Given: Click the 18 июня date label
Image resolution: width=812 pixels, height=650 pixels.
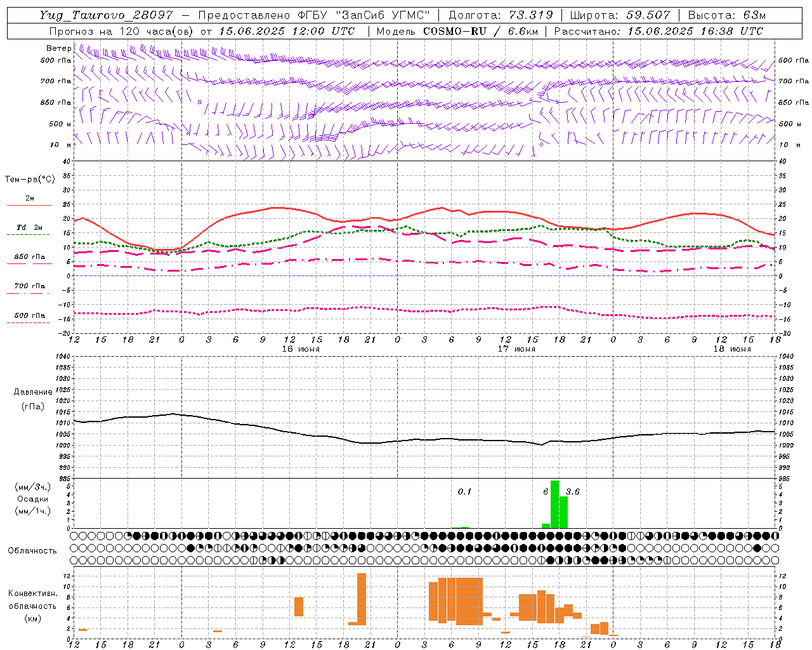Looking at the screenshot, I should 732,349.
